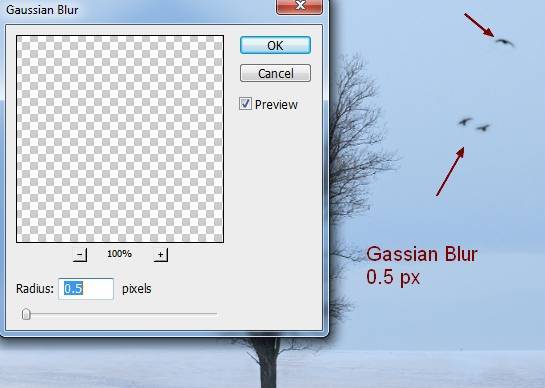Toggle the Preview checkbox
Viewport: 545px width, 388px height.
245,104
